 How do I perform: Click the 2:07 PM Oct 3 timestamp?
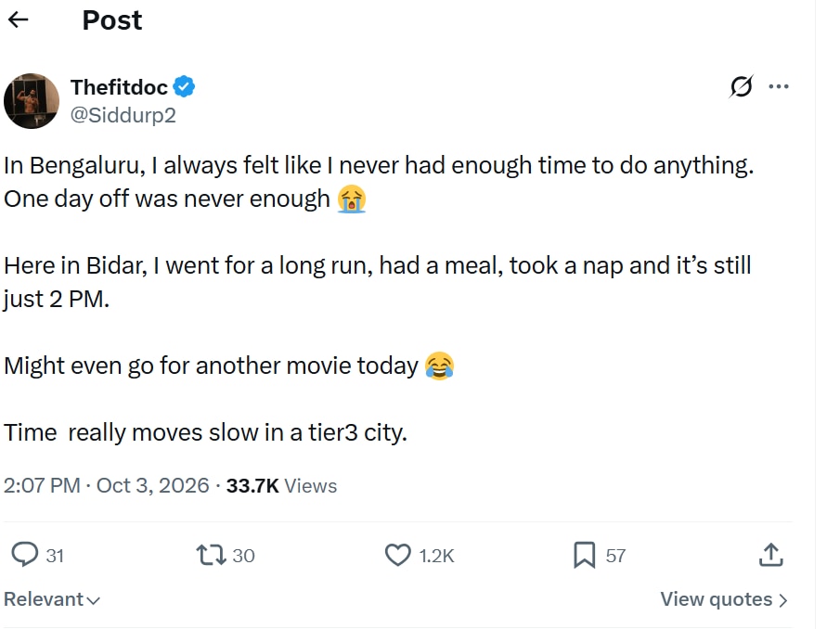click(x=106, y=485)
